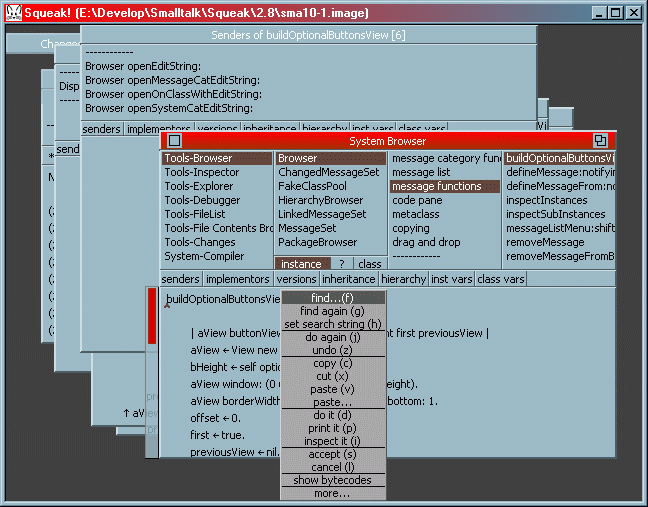Select print it (p) menu item

(x=332, y=428)
